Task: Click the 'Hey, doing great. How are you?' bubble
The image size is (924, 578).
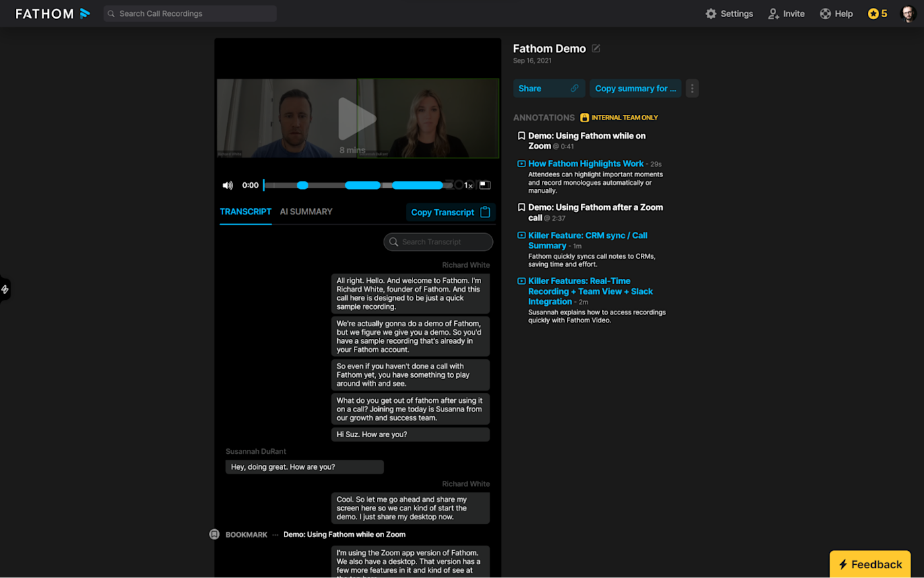Action: coord(305,467)
